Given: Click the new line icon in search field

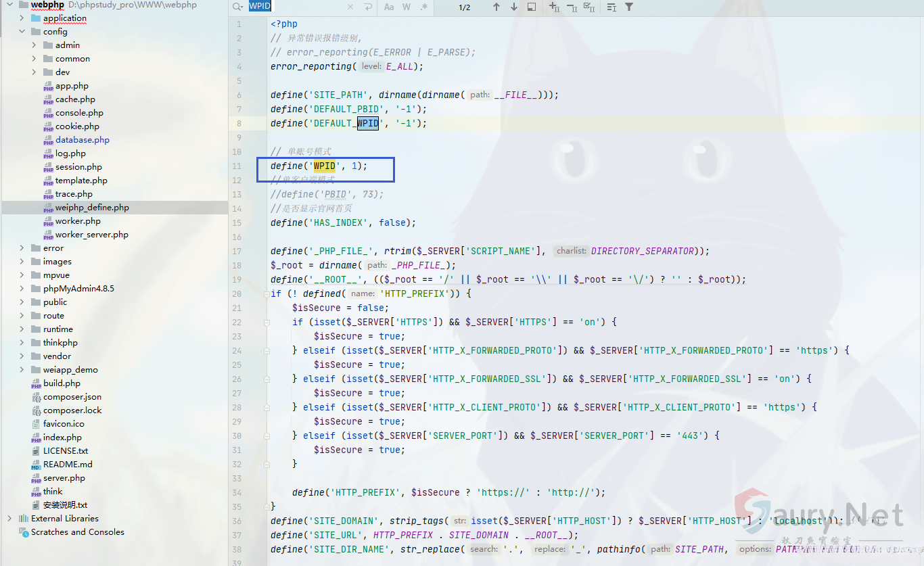Looking at the screenshot, I should 368,7.
